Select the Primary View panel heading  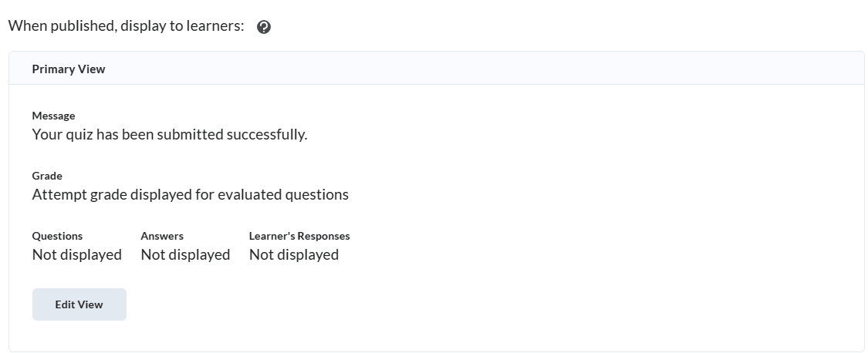tap(69, 69)
